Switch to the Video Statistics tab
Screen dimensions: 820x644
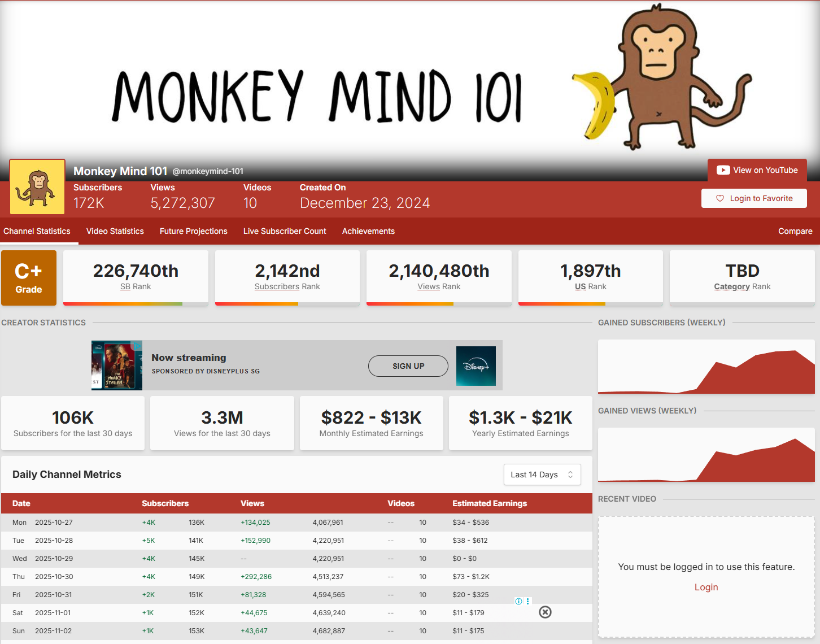point(115,231)
